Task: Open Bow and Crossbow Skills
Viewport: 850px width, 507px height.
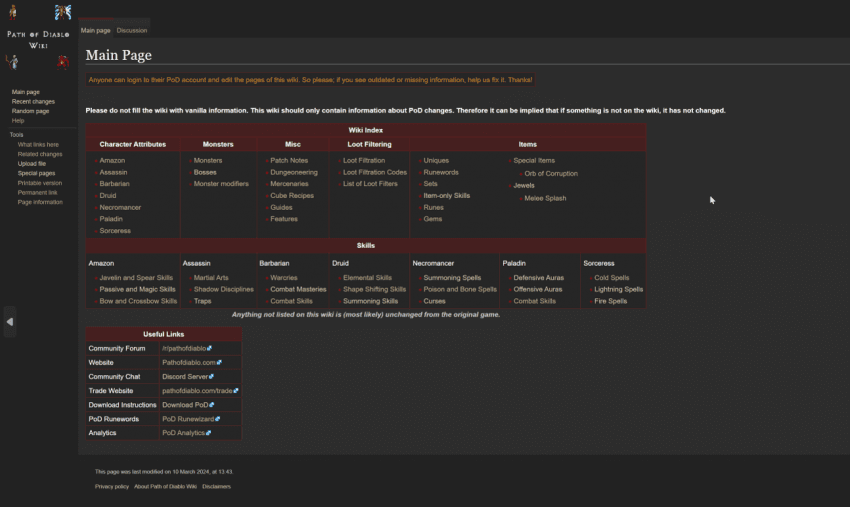Action: pyautogui.click(x=138, y=301)
